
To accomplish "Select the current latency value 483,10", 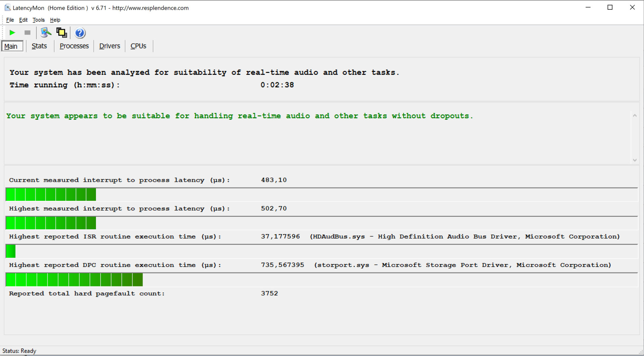I will 274,180.
